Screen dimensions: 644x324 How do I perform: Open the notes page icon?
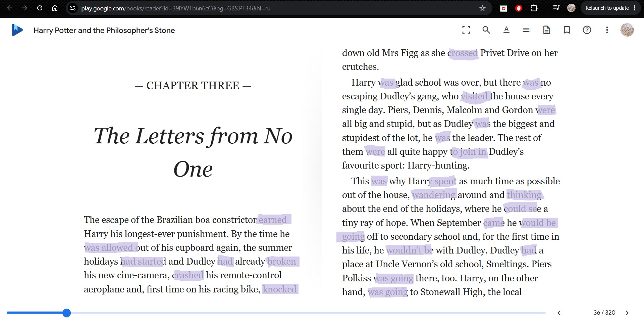(547, 30)
